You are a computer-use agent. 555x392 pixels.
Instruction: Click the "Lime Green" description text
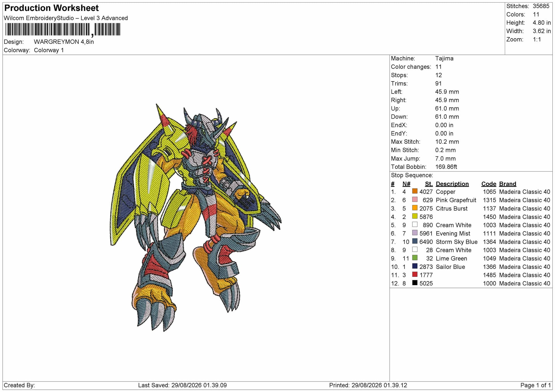[451, 259]
